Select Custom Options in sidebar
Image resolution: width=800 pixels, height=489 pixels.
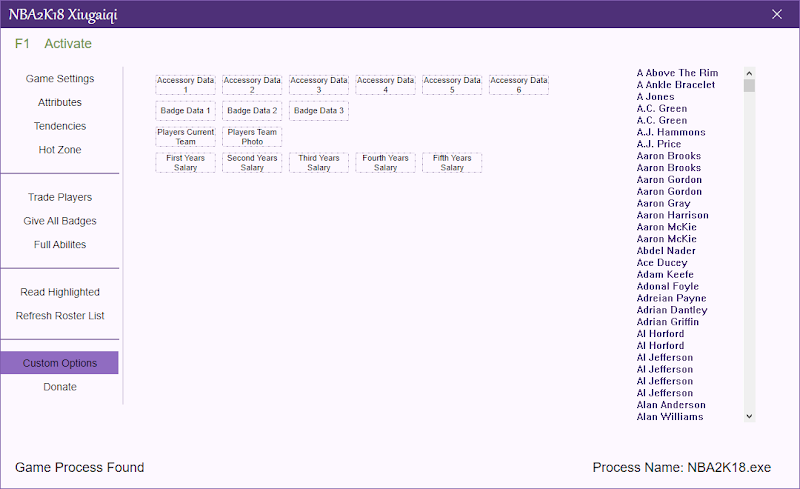(60, 363)
